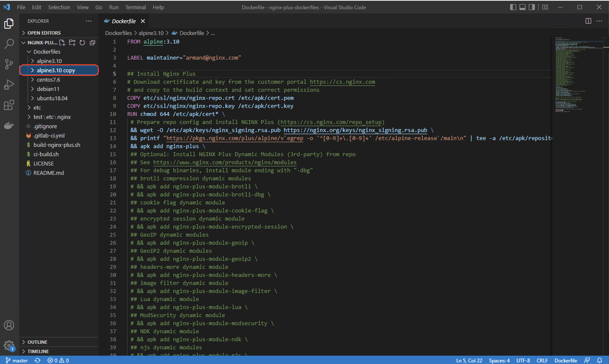Refresh the explorer file tree
This screenshot has height=364, width=609.
click(x=82, y=43)
